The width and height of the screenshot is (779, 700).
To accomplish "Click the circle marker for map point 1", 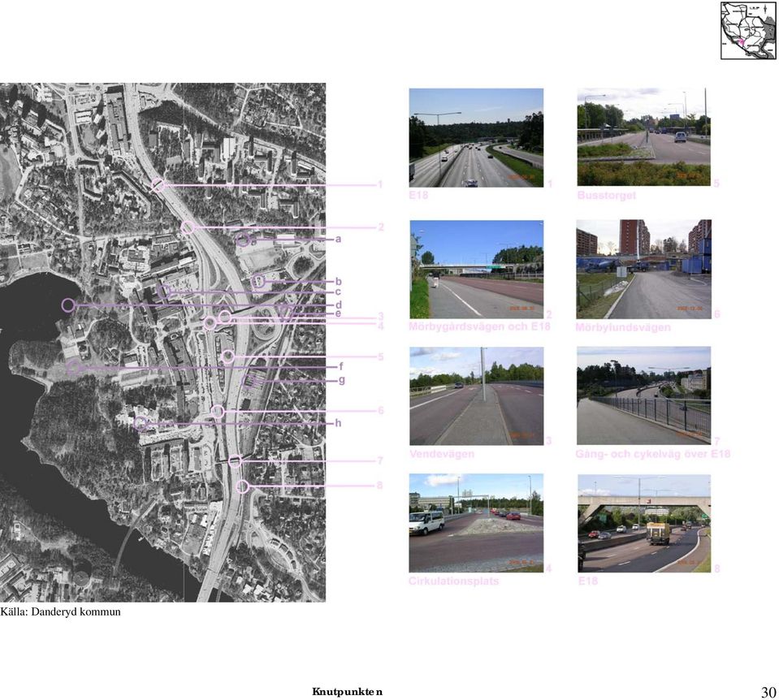I will coord(158,185).
